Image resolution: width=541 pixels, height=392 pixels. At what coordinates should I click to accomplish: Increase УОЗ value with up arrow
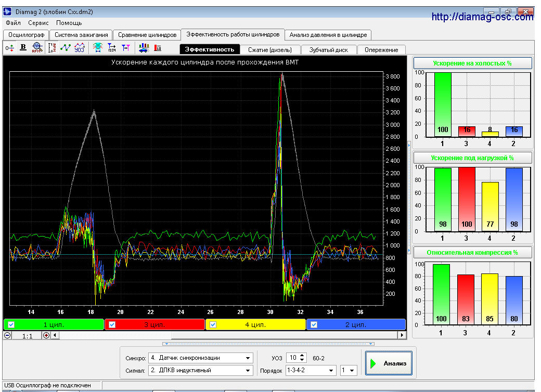(302, 356)
